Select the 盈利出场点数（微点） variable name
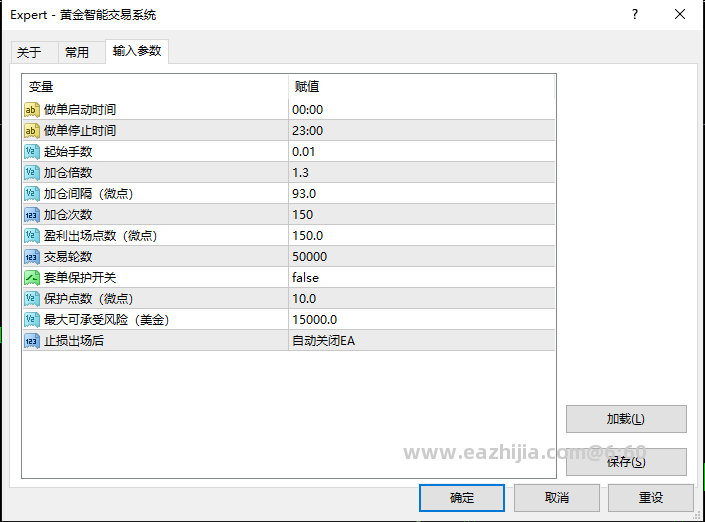 click(x=100, y=236)
